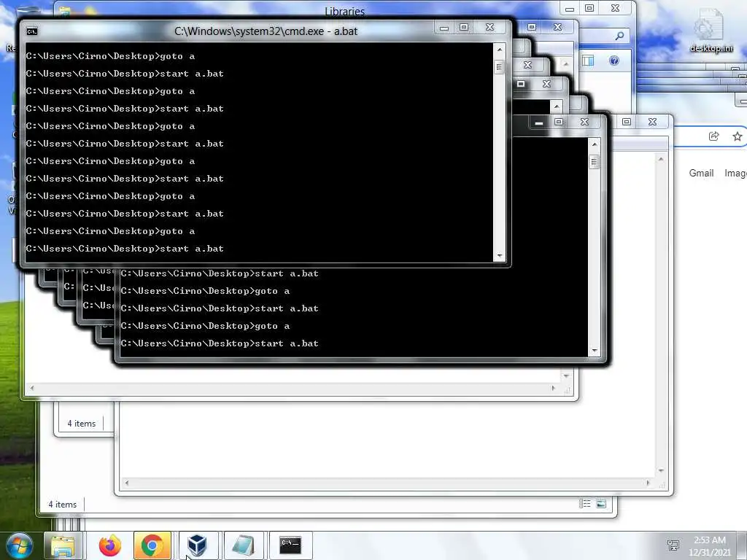Click the up arrow of the front cmd scrollbar
Viewport: 747px width, 560px height.
[x=499, y=50]
